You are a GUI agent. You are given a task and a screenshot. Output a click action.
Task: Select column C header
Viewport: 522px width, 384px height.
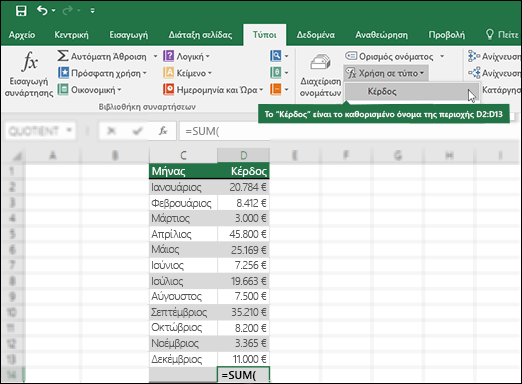[x=183, y=155]
